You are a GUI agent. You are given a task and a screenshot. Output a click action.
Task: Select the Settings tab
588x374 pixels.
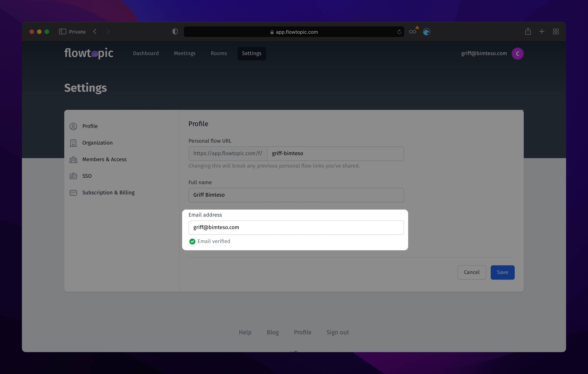(x=251, y=53)
